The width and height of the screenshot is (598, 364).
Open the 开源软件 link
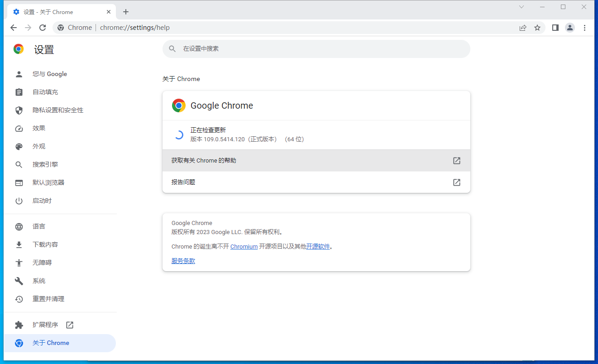coord(318,246)
